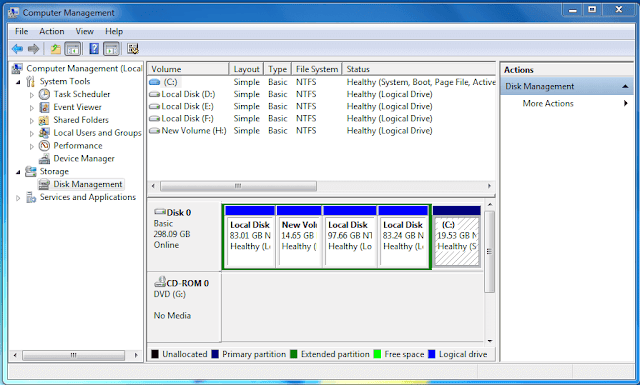The width and height of the screenshot is (640, 385).
Task: Click the Local Users and Groups icon
Action: 44,133
